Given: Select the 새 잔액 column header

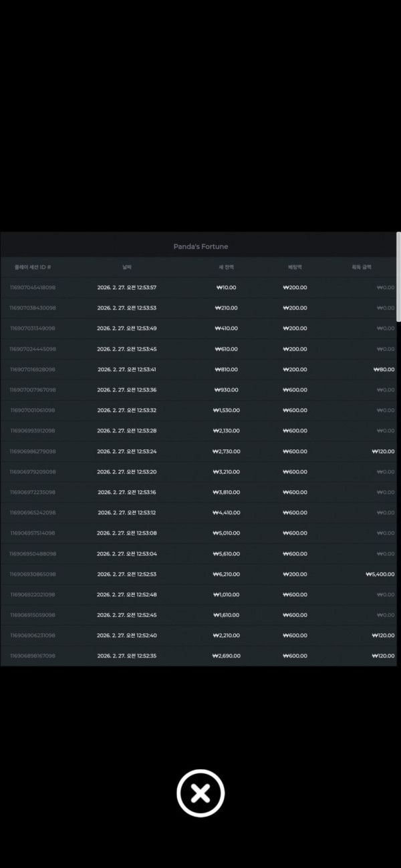Looking at the screenshot, I should tap(227, 267).
